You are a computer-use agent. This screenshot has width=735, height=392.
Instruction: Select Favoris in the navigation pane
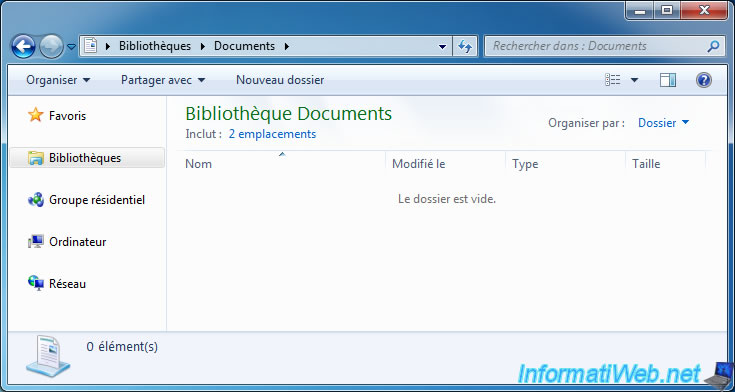(x=68, y=116)
